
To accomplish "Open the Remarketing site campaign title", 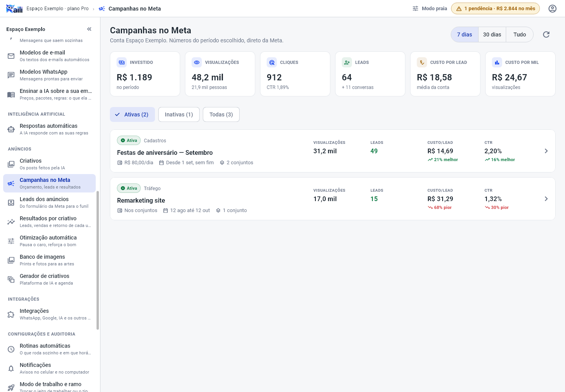I will (x=141, y=200).
